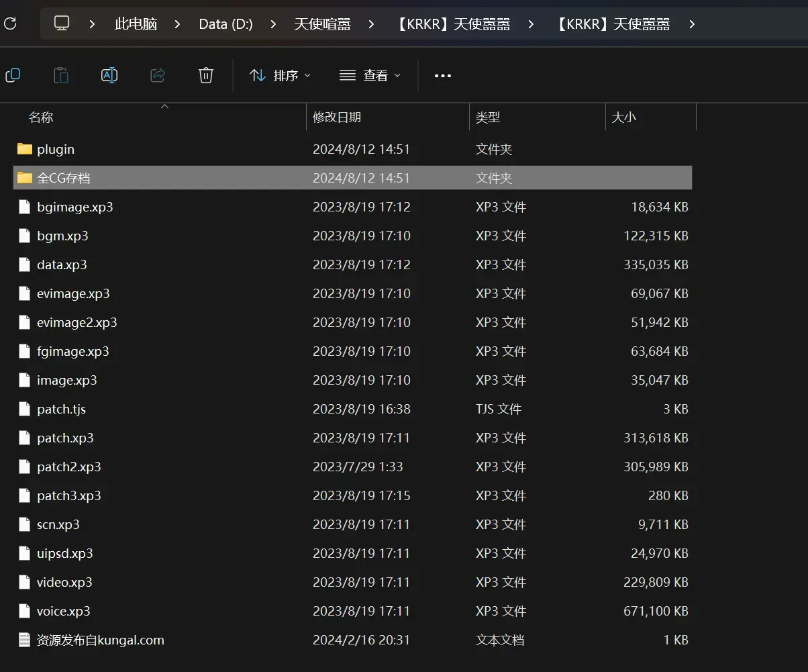Image resolution: width=808 pixels, height=672 pixels.
Task: Click the Share toolbar icon
Action: 158,75
